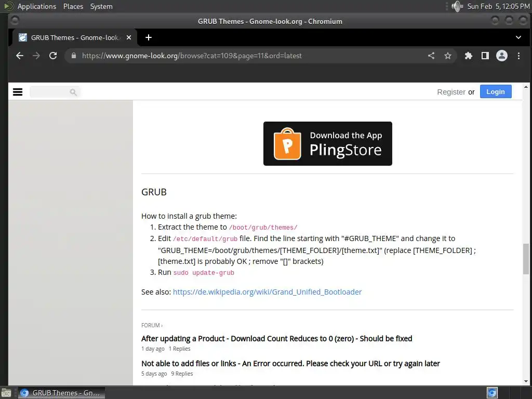
Task: Click the Chromium icon in bottom-right tray
Action: pos(493,393)
